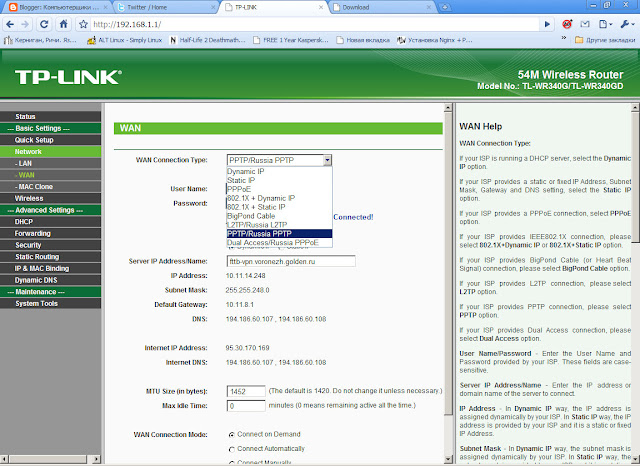Click the Go arrow beside address bar
This screenshot has height=466, width=640.
(547, 24)
